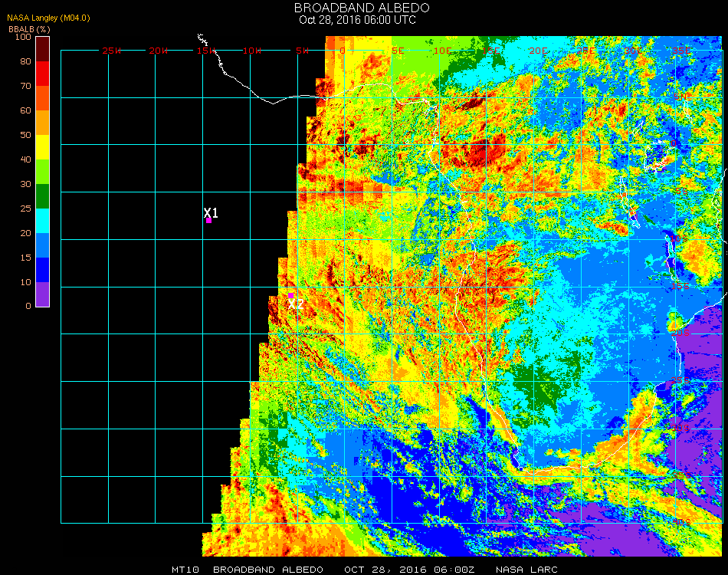
Task: Select the 15W longitude grid label
Action: (x=205, y=51)
